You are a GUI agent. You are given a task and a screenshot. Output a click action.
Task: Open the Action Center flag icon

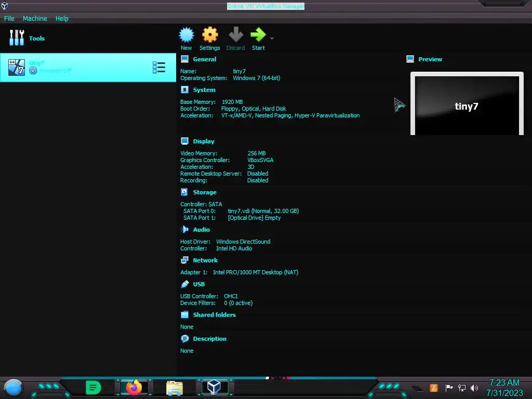click(x=449, y=388)
